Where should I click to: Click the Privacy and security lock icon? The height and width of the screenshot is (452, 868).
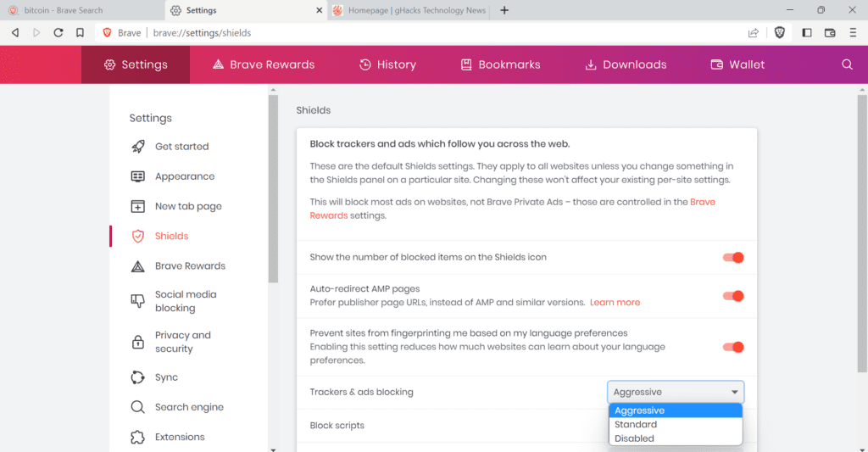click(138, 342)
